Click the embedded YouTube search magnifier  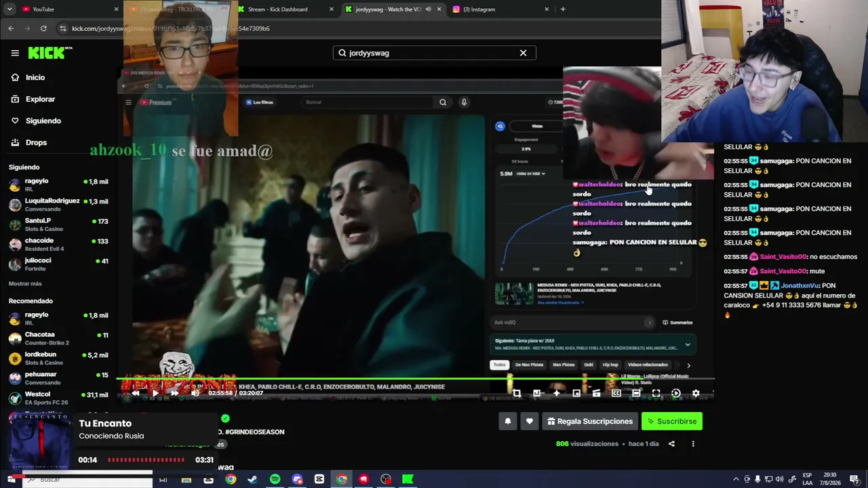[x=443, y=102]
